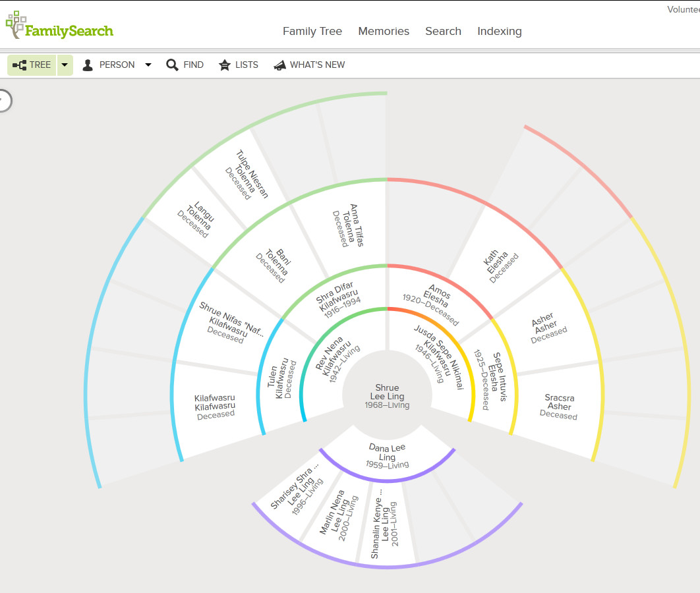Open the PERSON view
Viewport: 700px width, 593px height.
pos(109,65)
